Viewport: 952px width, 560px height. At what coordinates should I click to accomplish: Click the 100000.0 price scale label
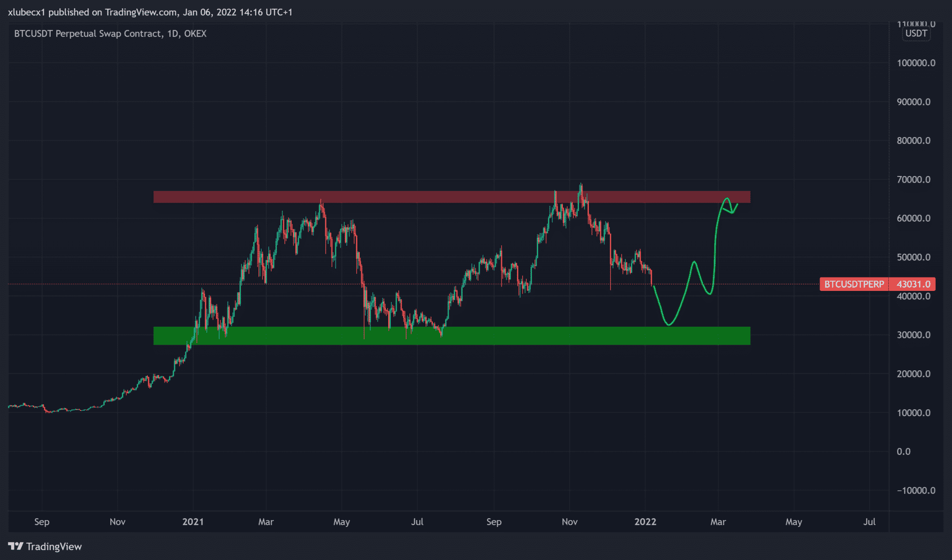(915, 63)
